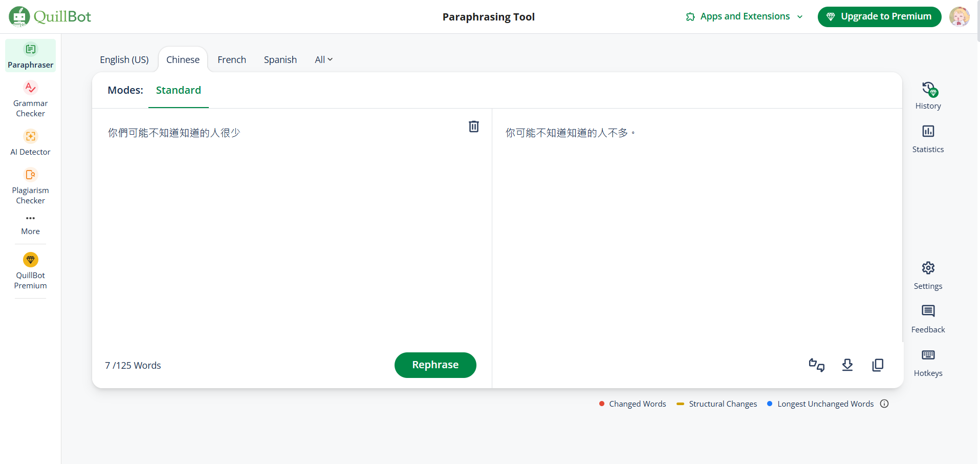Click Upgrade to Premium button

pyautogui.click(x=880, y=17)
